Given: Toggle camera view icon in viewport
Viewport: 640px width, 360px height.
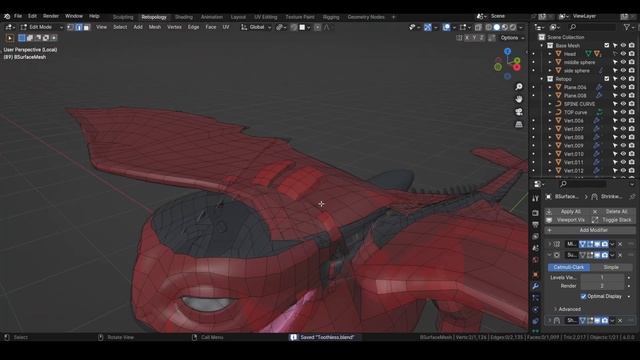Looking at the screenshot, I should [x=519, y=112].
